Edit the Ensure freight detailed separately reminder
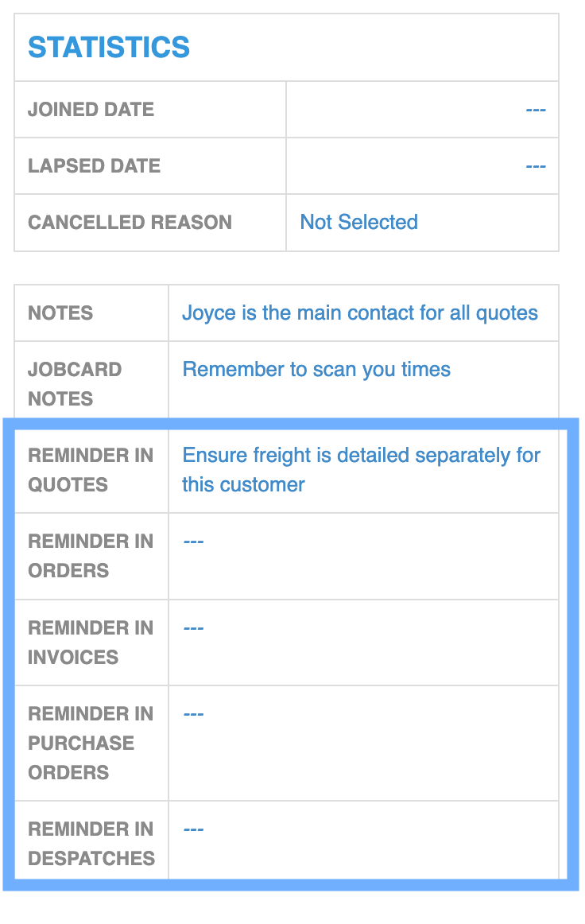This screenshot has height=924, width=585. (361, 470)
